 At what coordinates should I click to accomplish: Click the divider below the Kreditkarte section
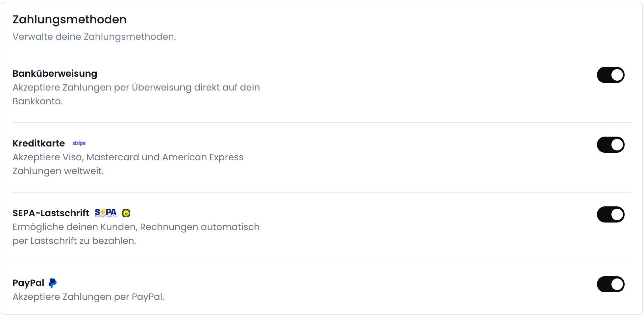click(x=322, y=192)
